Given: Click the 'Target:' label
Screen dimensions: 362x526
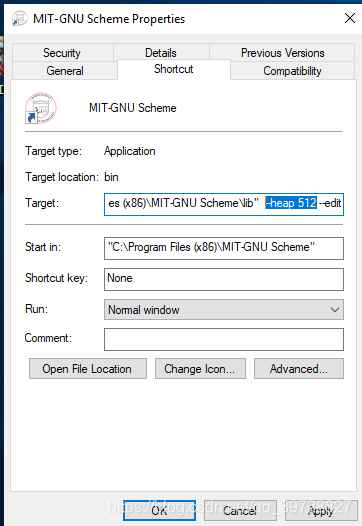Looking at the screenshot, I should coord(42,203).
